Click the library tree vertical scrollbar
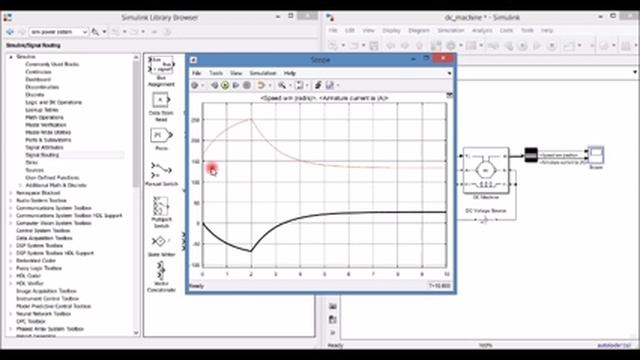Viewport: 640px width, 360px height. [136, 124]
